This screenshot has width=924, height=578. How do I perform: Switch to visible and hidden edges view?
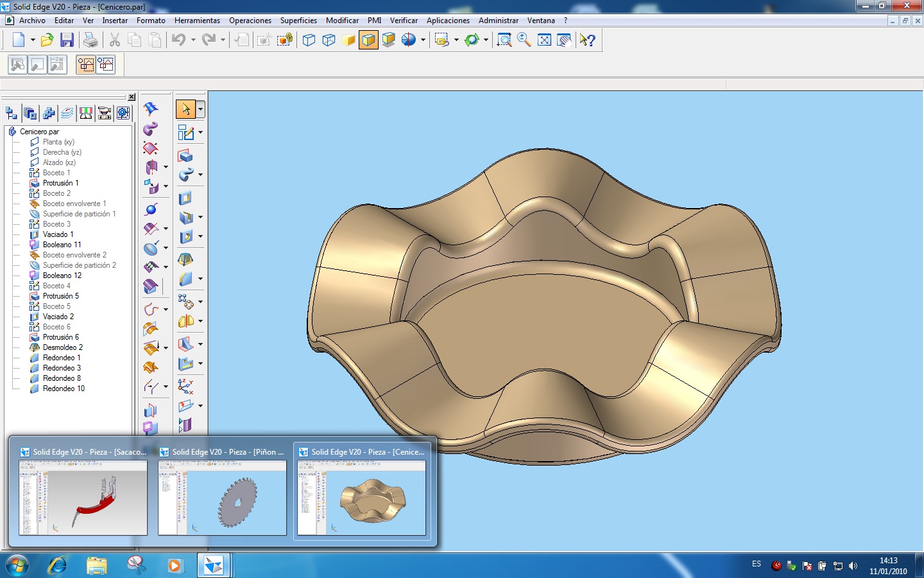pos(329,40)
